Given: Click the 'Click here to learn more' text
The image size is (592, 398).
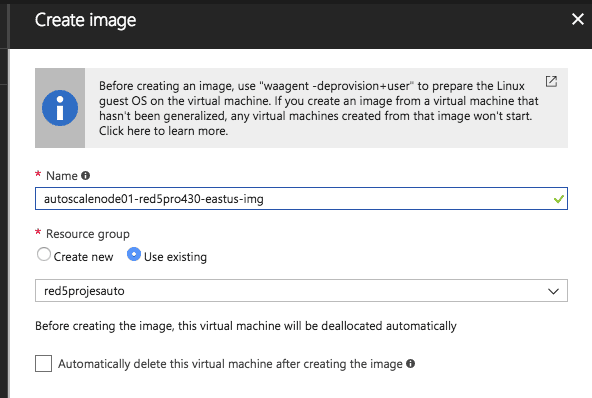Looking at the screenshot, I should 163,131.
